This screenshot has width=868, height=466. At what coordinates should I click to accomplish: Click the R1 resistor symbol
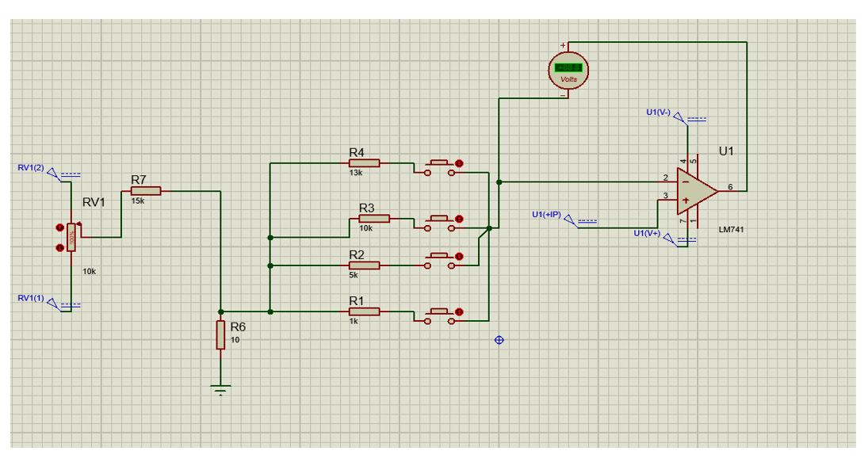pos(365,311)
